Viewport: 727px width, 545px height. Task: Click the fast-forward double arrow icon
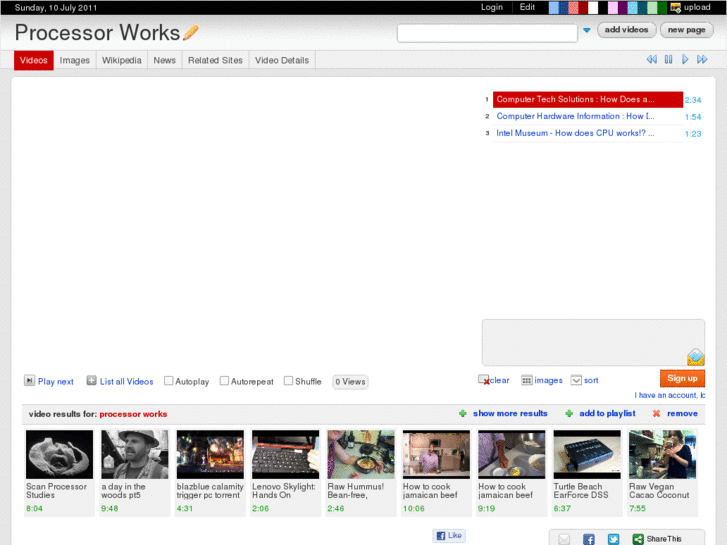coord(703,60)
